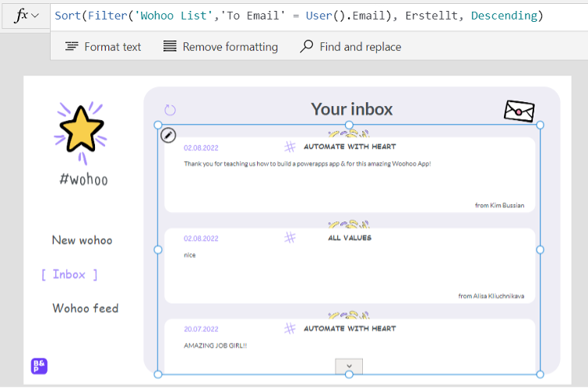Screen dimensions: 588x388
Task: Click Format text button
Action: pos(103,47)
